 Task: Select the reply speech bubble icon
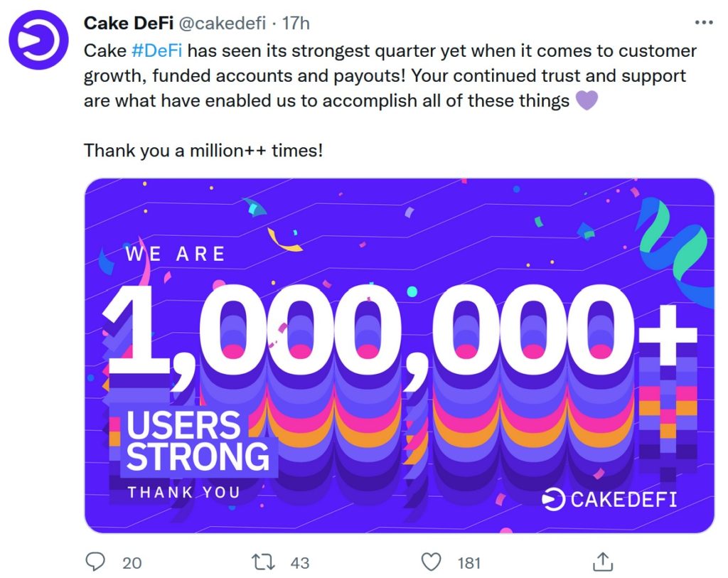tap(95, 562)
